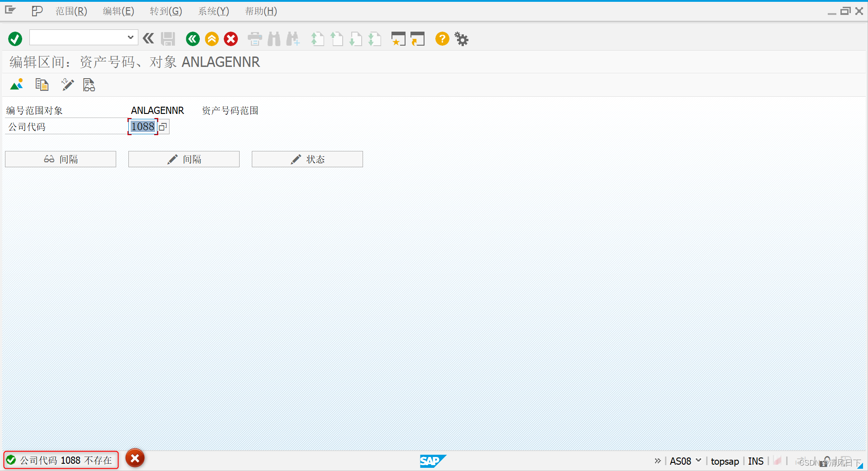868x471 pixels.
Task: Click the display document with glasses icon
Action: pos(89,85)
